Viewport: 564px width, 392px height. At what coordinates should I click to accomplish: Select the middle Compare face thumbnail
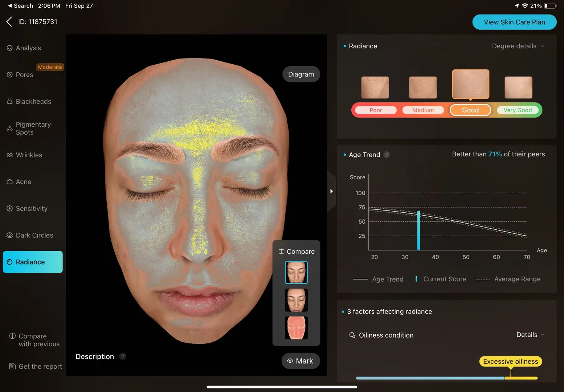tap(296, 300)
